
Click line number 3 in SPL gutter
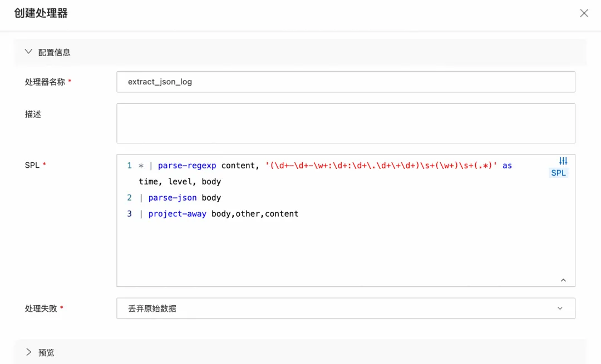129,214
